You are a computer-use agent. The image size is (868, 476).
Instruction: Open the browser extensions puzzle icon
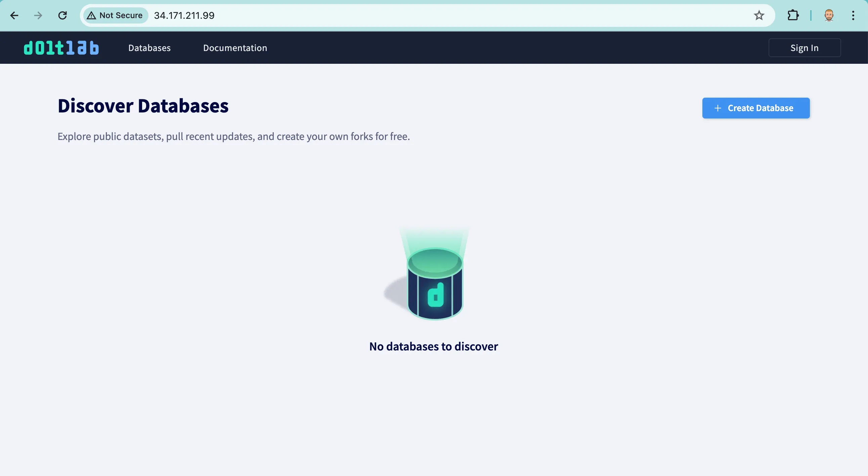(793, 15)
